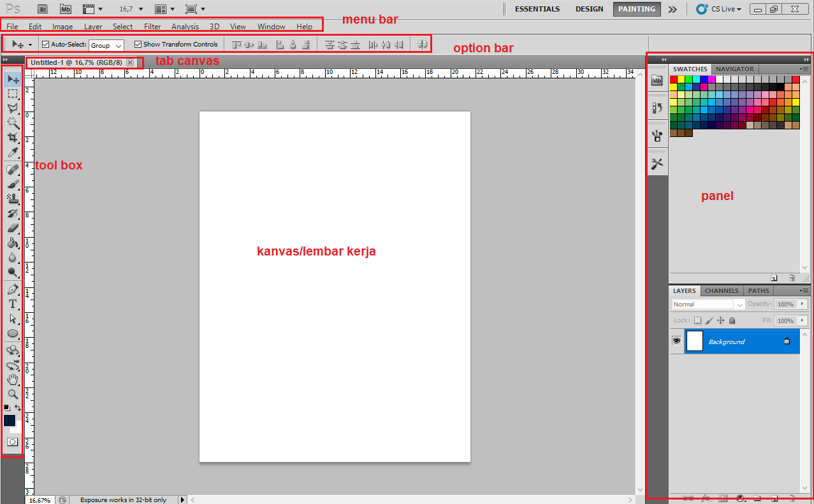The image size is (814, 504).
Task: Select the Brush tool
Action: coord(13,184)
